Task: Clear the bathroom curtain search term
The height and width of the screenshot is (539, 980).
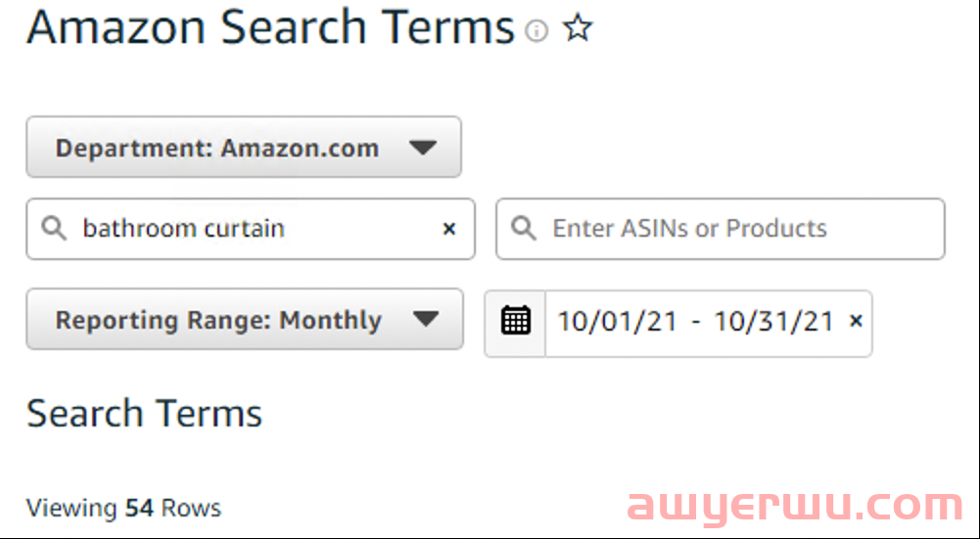Action: tap(448, 229)
